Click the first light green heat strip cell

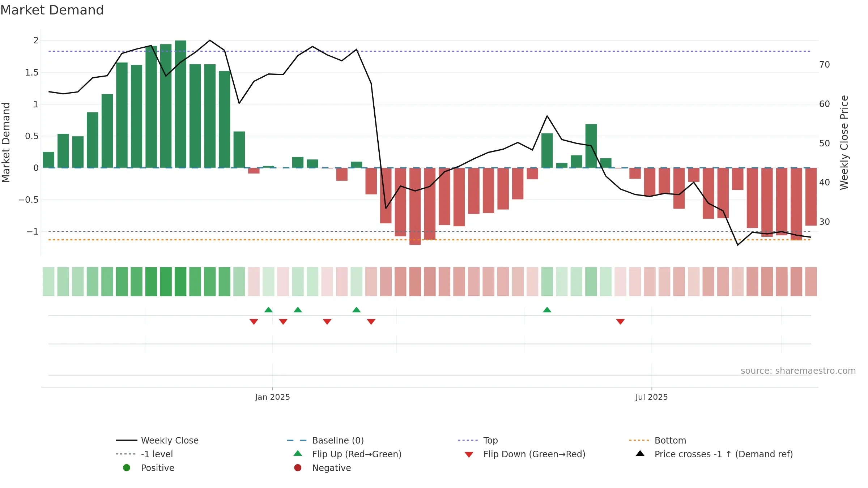pos(48,282)
